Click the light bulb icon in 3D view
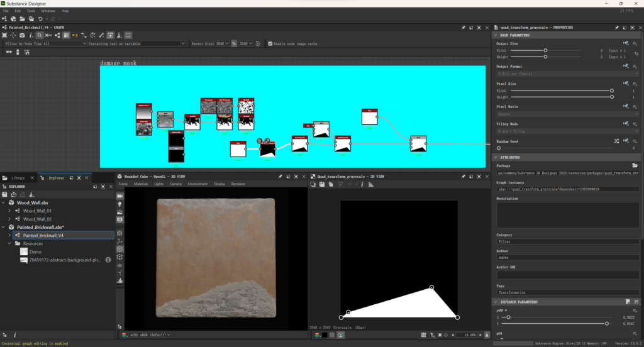The image size is (644, 347). coord(119,204)
